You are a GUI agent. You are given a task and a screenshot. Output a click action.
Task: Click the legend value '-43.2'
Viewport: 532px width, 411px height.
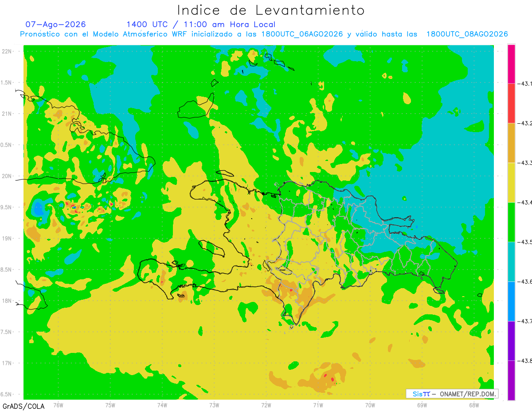(x=524, y=123)
